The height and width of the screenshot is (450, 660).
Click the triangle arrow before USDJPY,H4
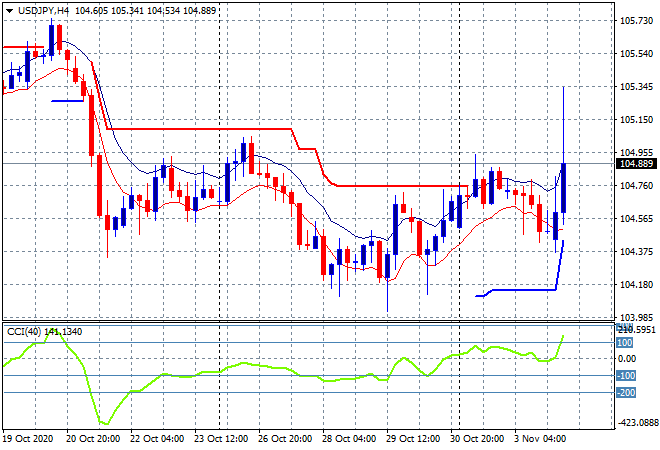pos(9,11)
